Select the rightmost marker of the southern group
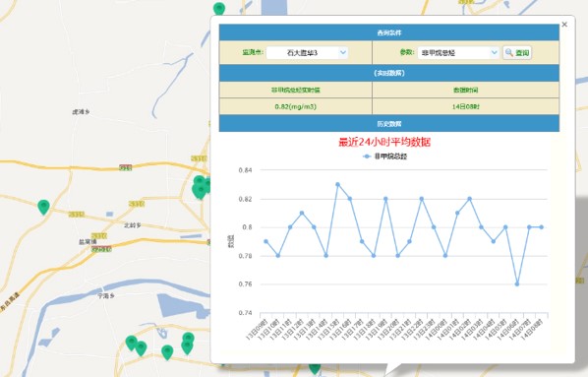Viewport: 588px width, 377px height. (x=188, y=343)
